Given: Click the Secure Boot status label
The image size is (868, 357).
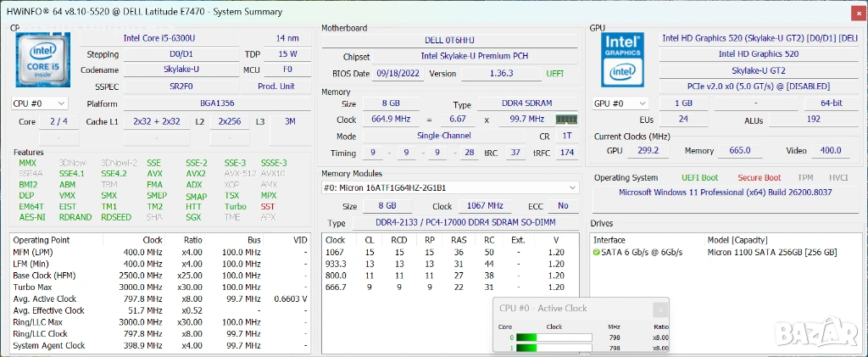Looking at the screenshot, I should click(760, 178).
